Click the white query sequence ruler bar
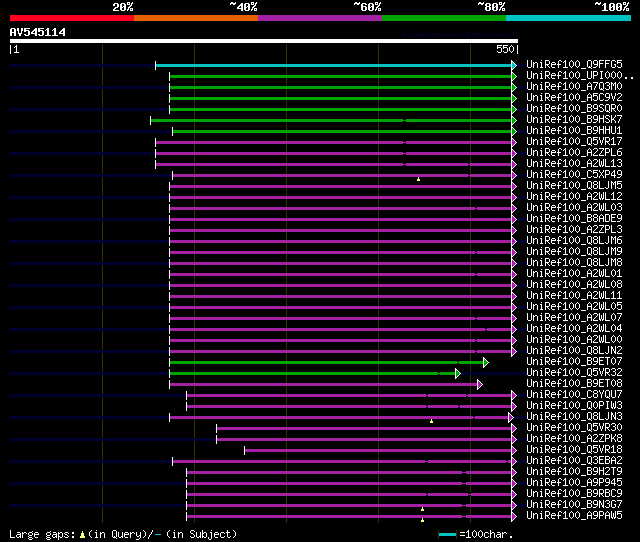640x542 pixels. pos(264,41)
